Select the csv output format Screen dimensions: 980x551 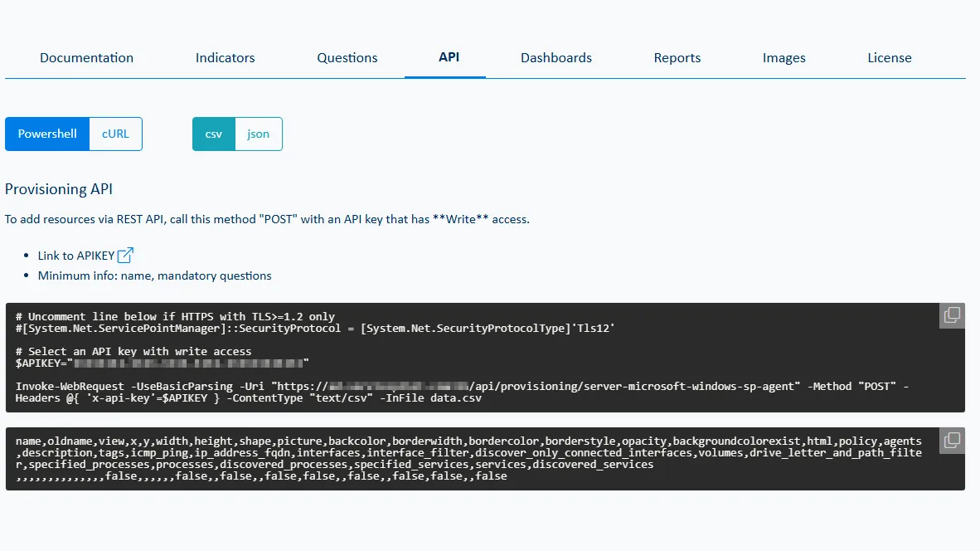click(213, 134)
